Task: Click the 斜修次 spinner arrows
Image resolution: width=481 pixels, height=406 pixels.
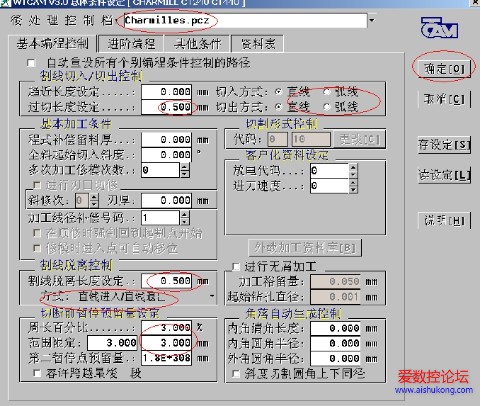Action: pyautogui.click(x=94, y=200)
